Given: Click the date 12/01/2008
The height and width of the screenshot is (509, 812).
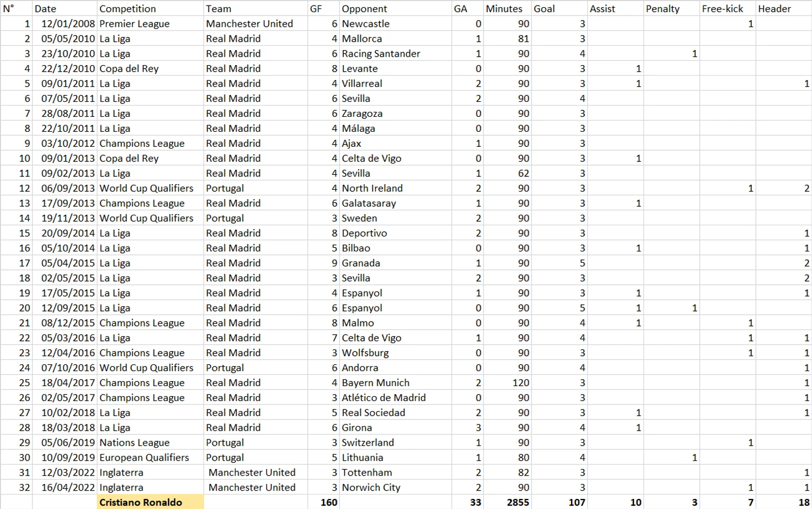Looking at the screenshot, I should tap(65, 23).
